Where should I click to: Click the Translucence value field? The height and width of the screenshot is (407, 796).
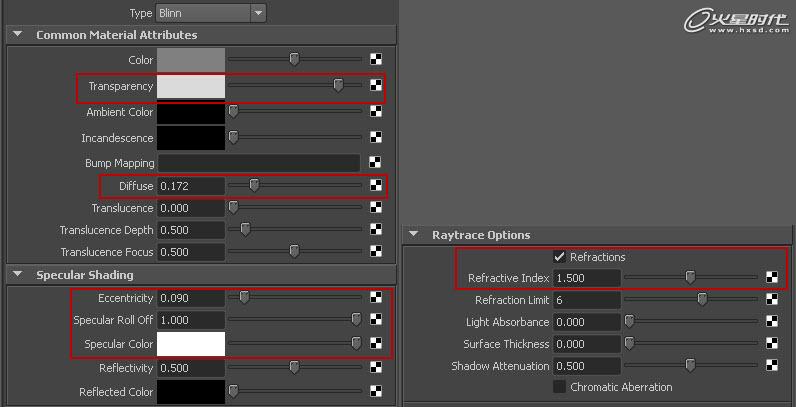tap(191, 208)
